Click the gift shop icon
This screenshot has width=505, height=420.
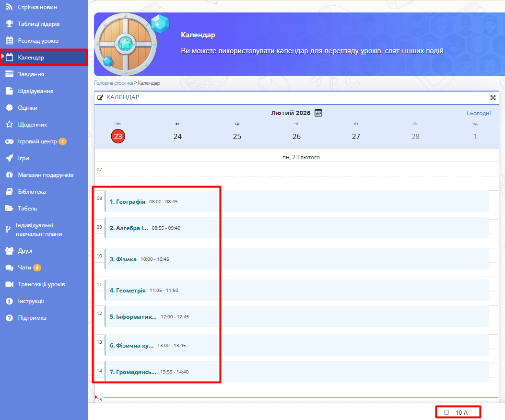click(x=9, y=175)
